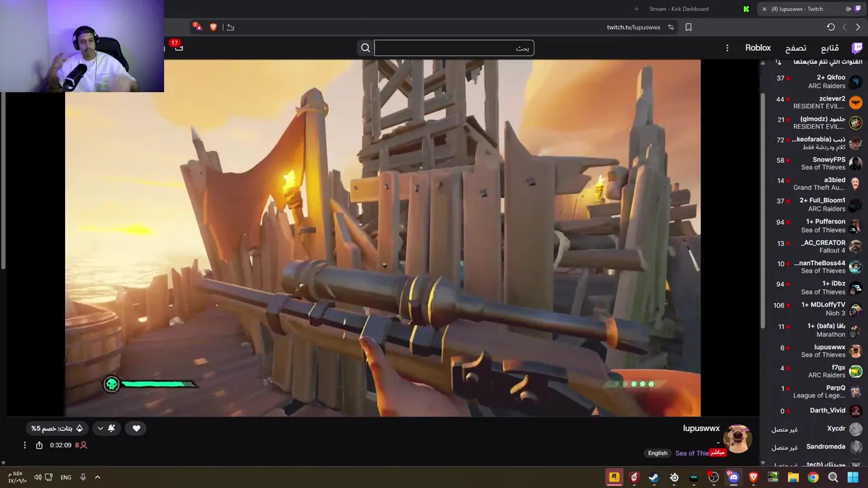Viewport: 868px width, 488px height.
Task: Open the Windows Start menu
Action: click(x=853, y=477)
